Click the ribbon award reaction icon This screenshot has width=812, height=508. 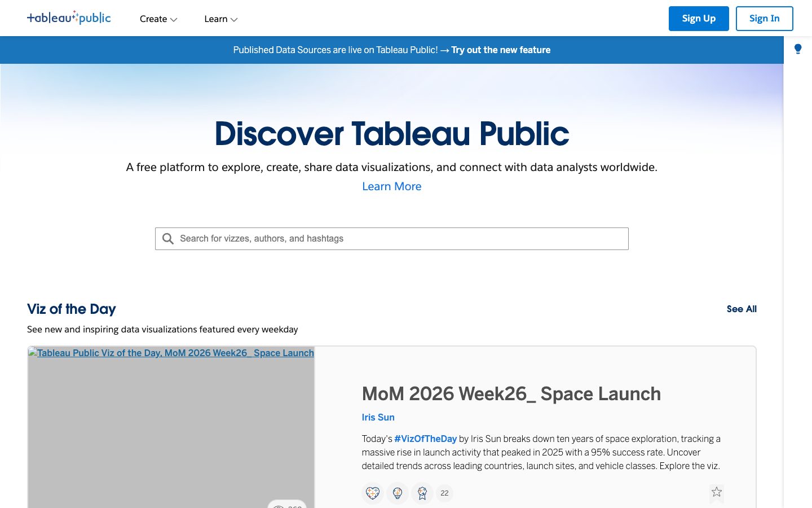click(x=422, y=493)
